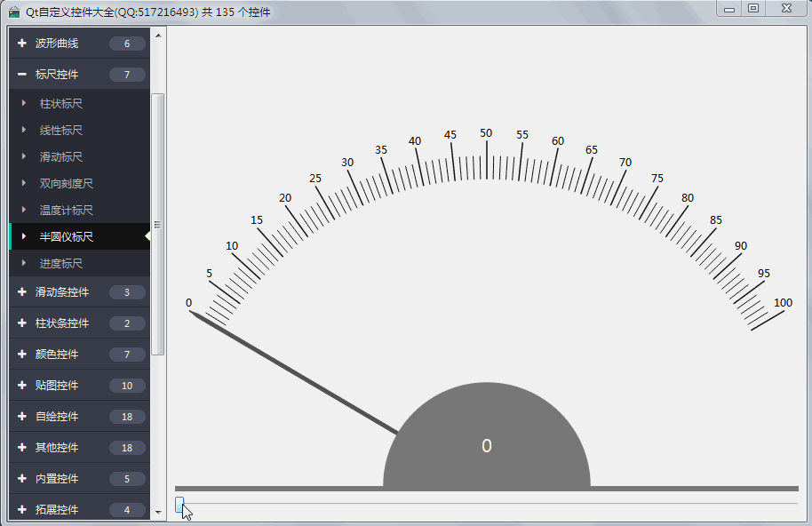Click the horizontal slider handle below the gauge
Image resolution: width=812 pixels, height=526 pixels.
pos(179,505)
